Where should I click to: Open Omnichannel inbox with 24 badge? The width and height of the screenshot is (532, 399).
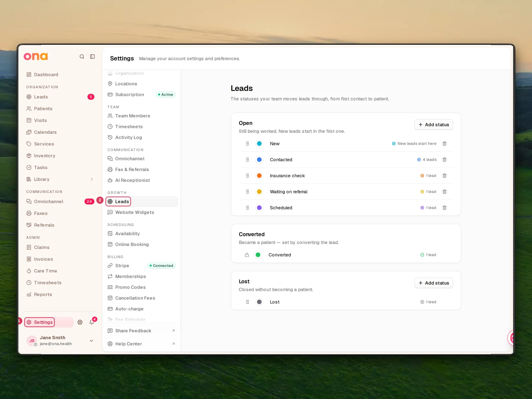coord(60,201)
